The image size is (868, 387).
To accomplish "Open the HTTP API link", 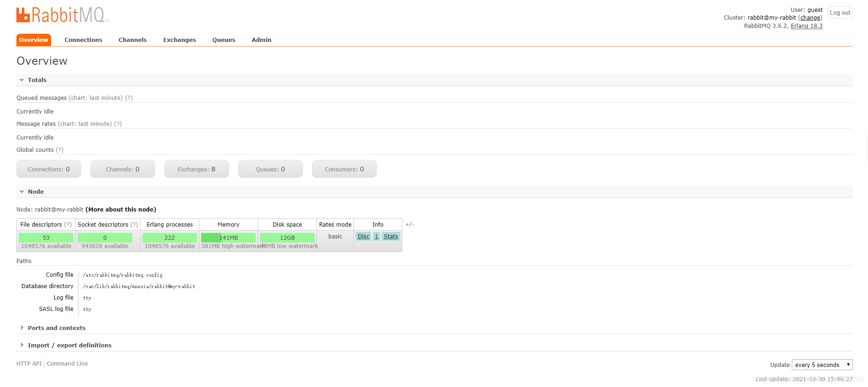I will [29, 364].
